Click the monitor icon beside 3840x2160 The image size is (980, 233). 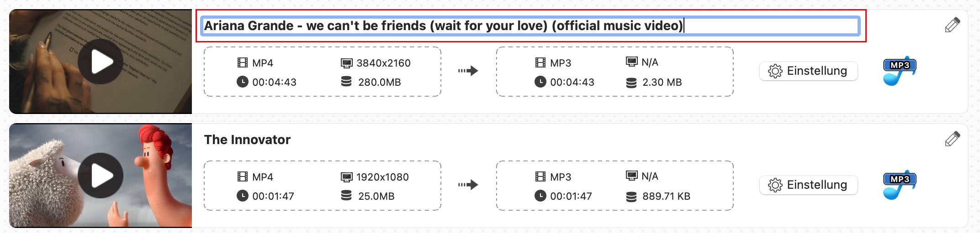(x=347, y=63)
